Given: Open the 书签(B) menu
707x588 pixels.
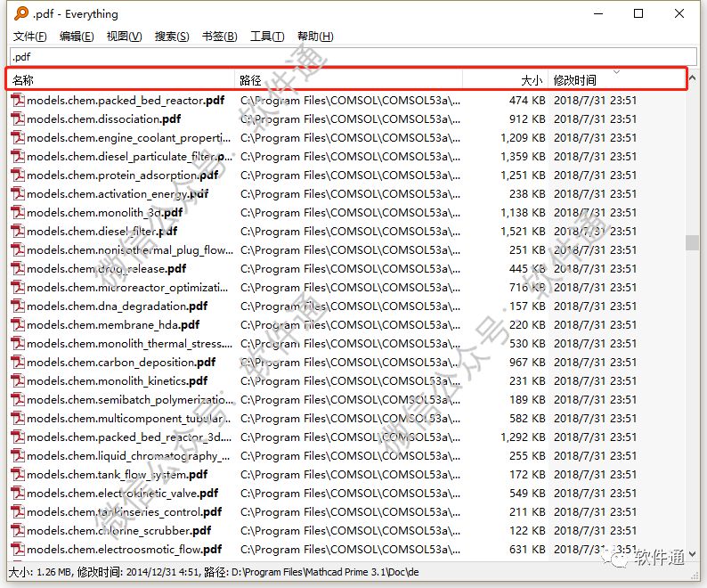Looking at the screenshot, I should click(220, 37).
